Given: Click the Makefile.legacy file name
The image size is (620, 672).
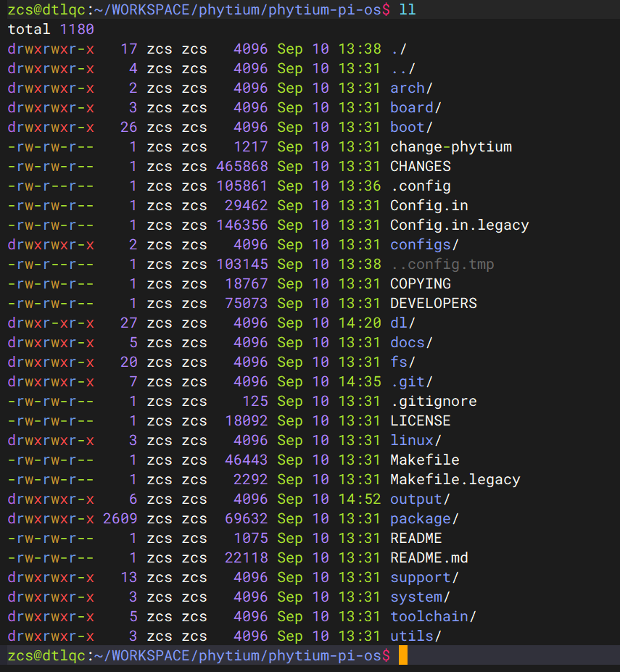Looking at the screenshot, I should [x=455, y=479].
